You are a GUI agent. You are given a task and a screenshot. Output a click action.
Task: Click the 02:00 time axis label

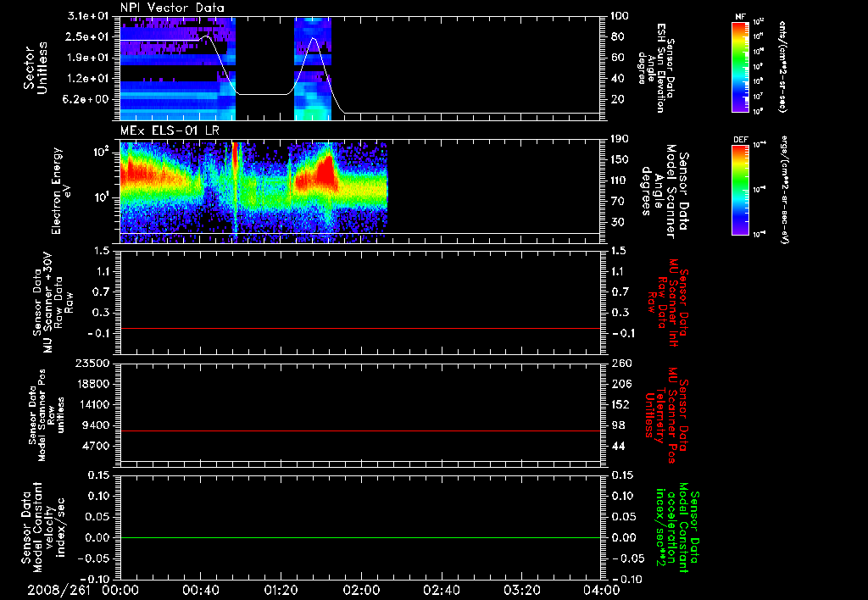[361, 591]
